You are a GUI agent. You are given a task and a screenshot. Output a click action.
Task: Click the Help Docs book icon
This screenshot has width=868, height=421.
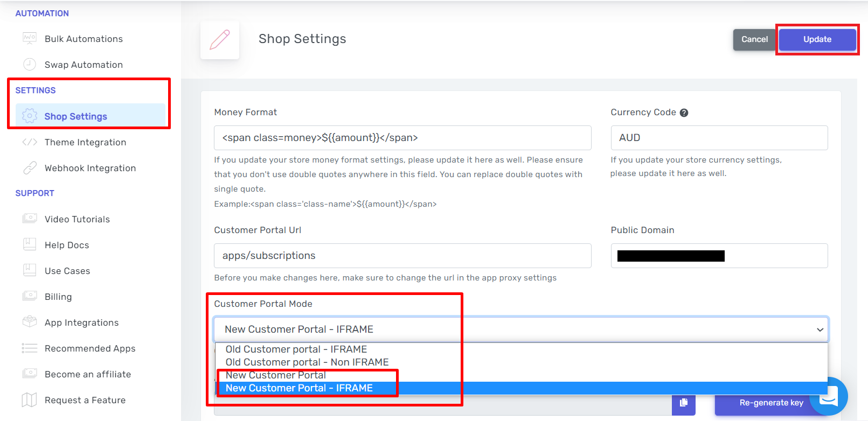pos(30,244)
